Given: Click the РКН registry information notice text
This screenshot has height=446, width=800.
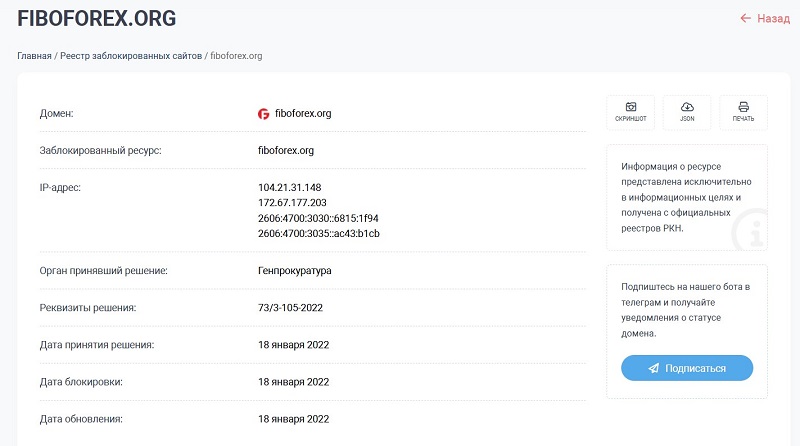Looking at the screenshot, I should (679, 197).
